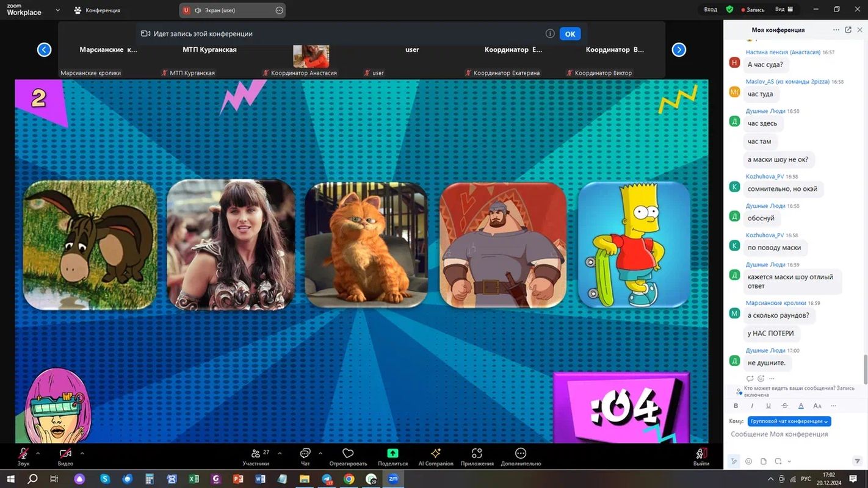This screenshot has height=488, width=868.
Task: Expand video options arrow next to Видео
Action: (82, 453)
